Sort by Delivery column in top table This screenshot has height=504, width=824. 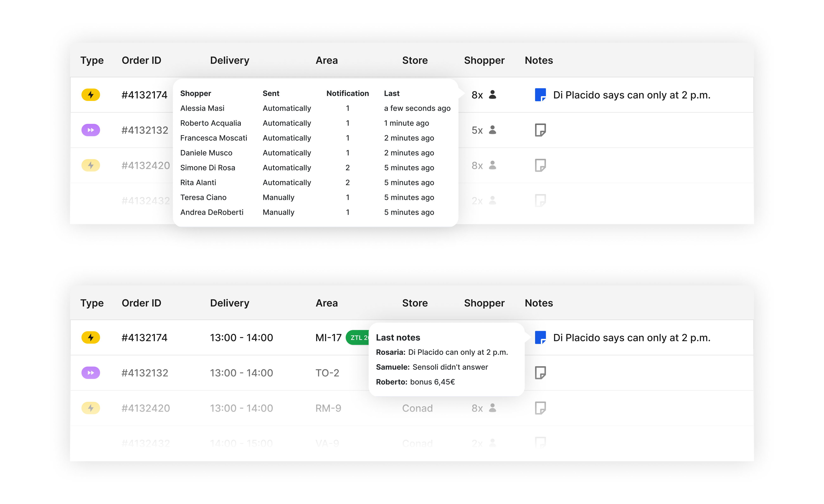[x=229, y=60]
